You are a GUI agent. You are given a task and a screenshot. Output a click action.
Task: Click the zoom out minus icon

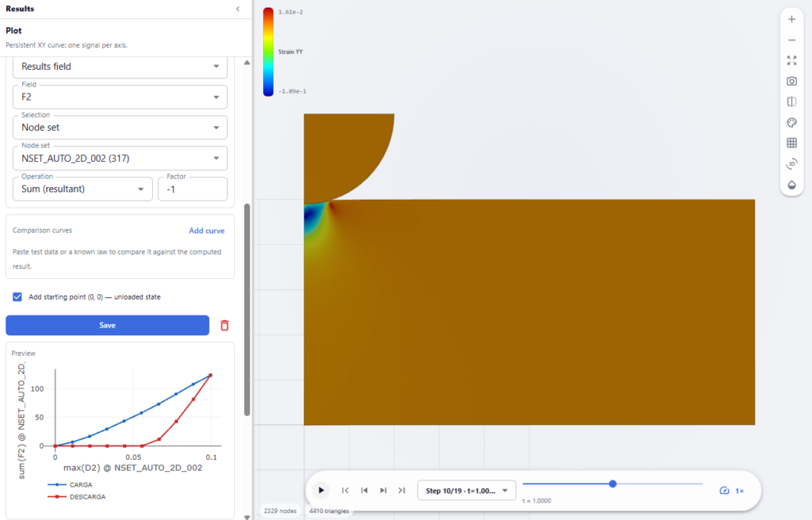[791, 40]
